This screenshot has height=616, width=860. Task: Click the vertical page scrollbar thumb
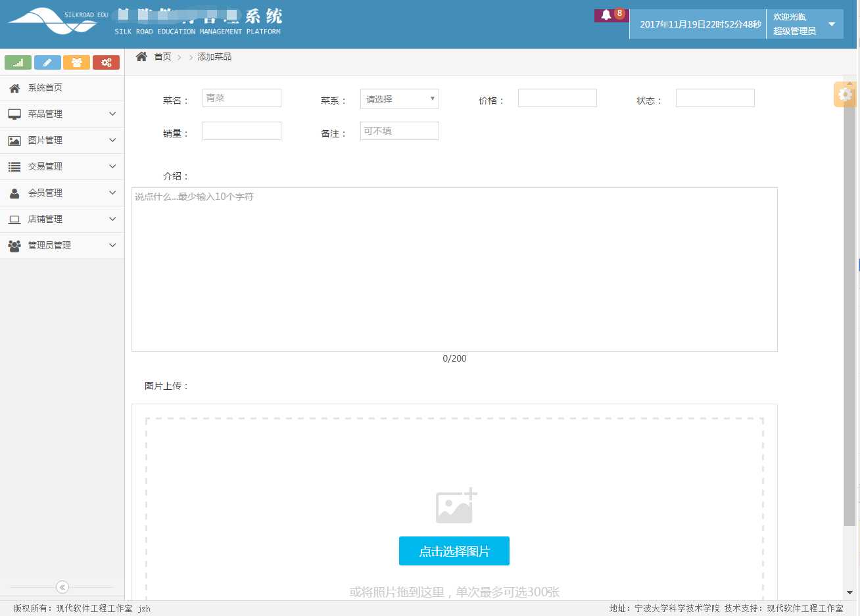(849, 309)
